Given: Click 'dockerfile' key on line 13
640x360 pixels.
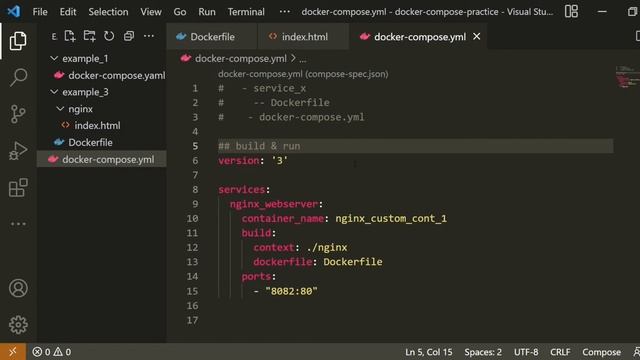Looking at the screenshot, I should 282,262.
